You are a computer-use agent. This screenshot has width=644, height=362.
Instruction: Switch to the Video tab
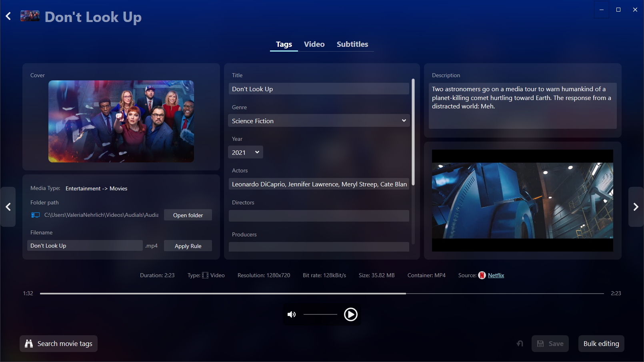[x=314, y=44]
